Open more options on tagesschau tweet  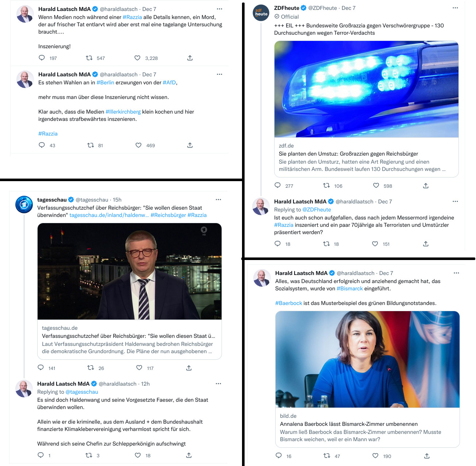(x=218, y=200)
